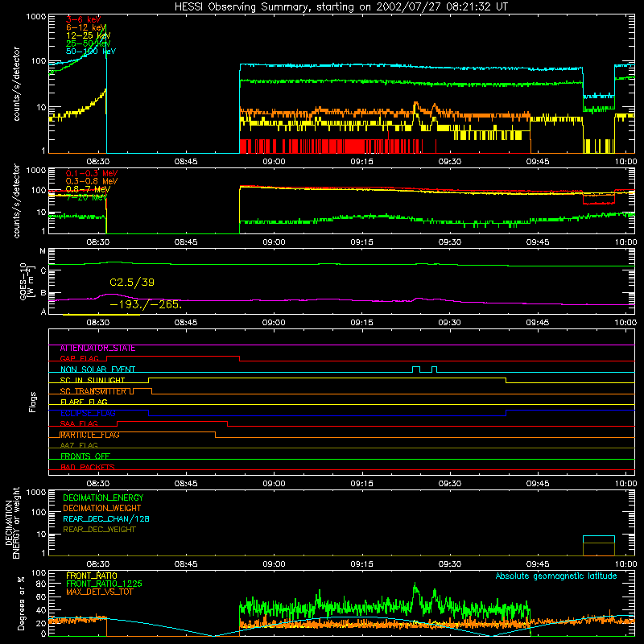
Task: Pick the cyan 50-100 keV legend label
Action: (91, 52)
